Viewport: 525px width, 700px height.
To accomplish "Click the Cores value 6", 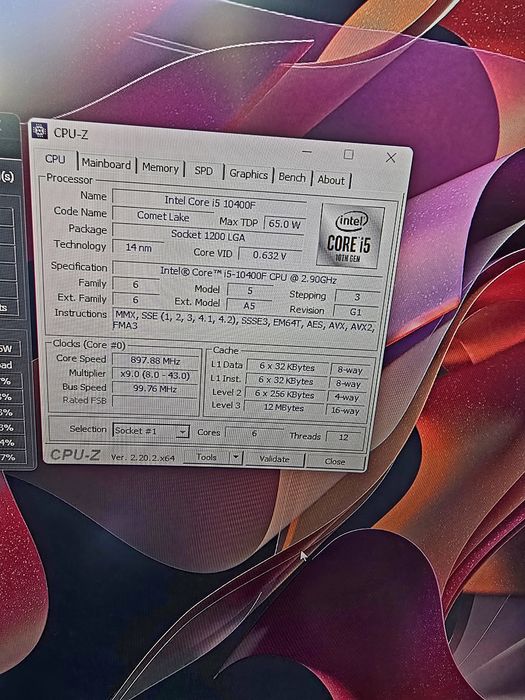I will [254, 433].
